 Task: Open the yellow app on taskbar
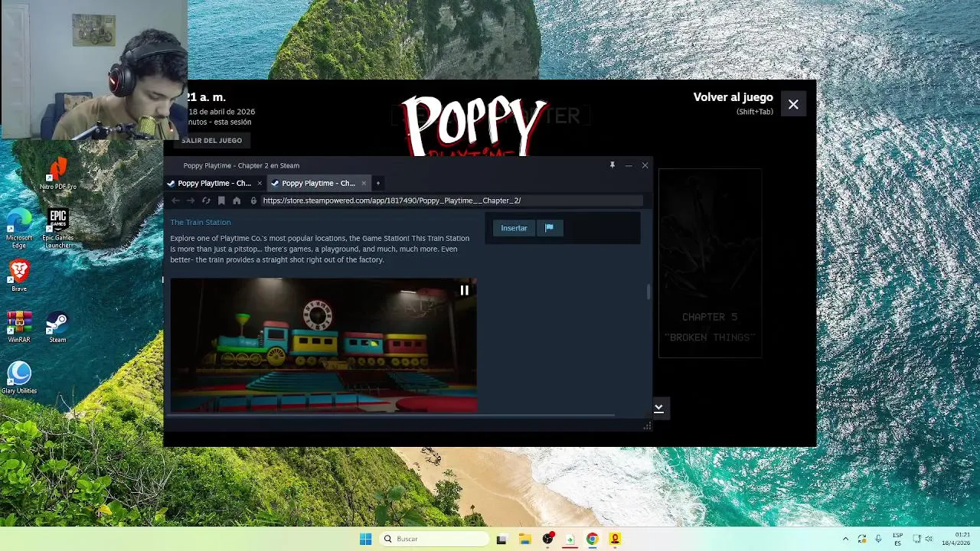click(615, 539)
